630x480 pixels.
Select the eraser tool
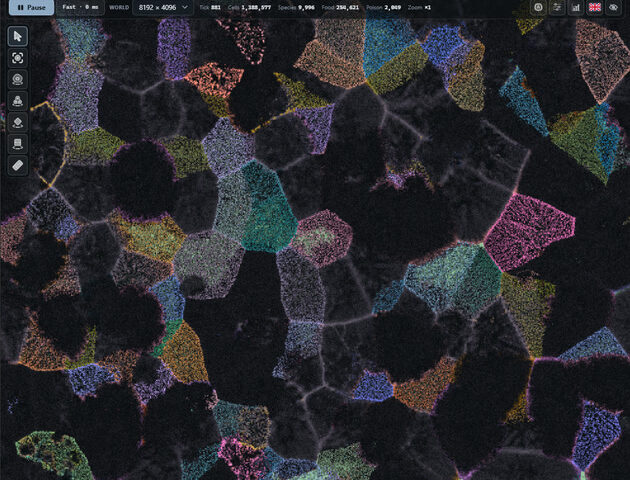pyautogui.click(x=17, y=165)
